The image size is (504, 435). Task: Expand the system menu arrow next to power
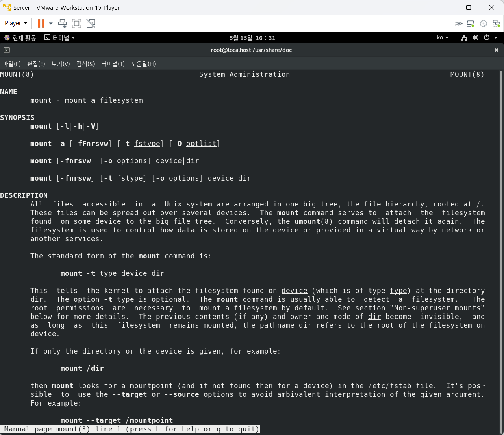(x=496, y=38)
